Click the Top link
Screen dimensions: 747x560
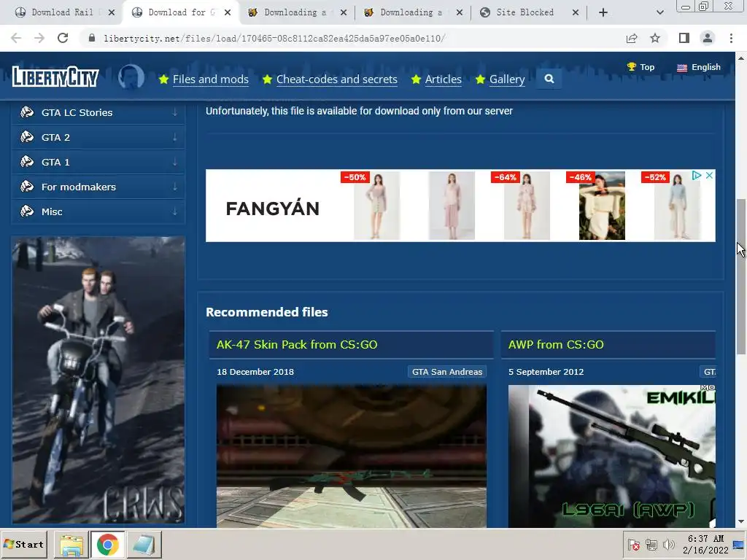(647, 67)
